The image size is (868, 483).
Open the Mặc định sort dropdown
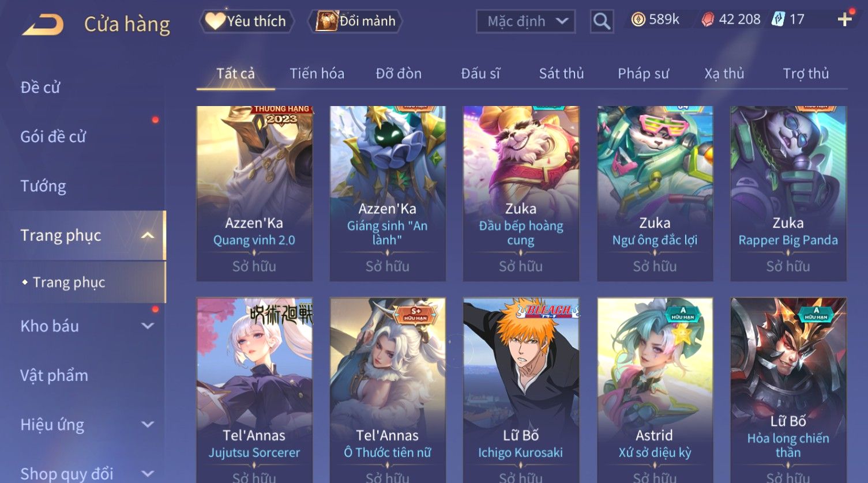point(525,21)
